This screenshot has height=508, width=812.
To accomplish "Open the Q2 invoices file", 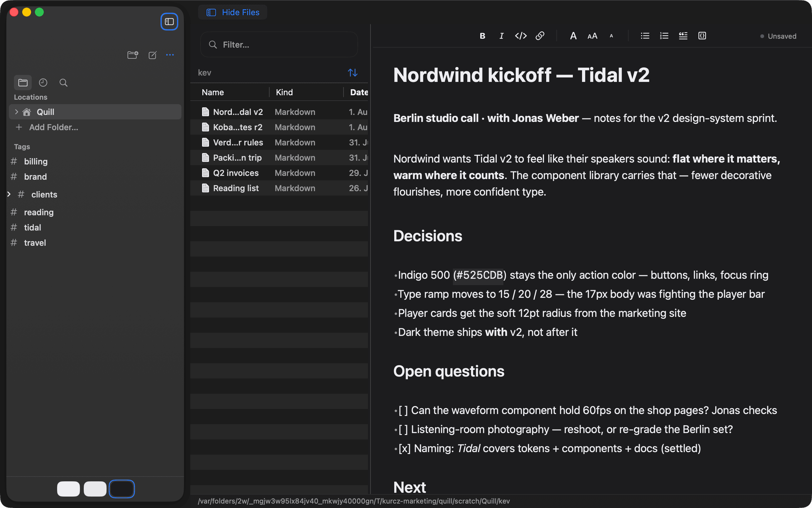I will [279, 173].
